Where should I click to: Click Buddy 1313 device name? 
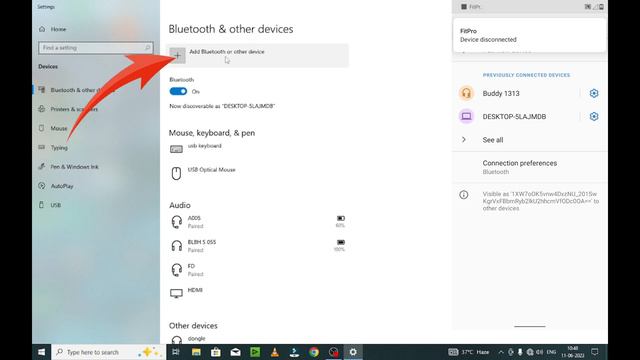tap(501, 93)
